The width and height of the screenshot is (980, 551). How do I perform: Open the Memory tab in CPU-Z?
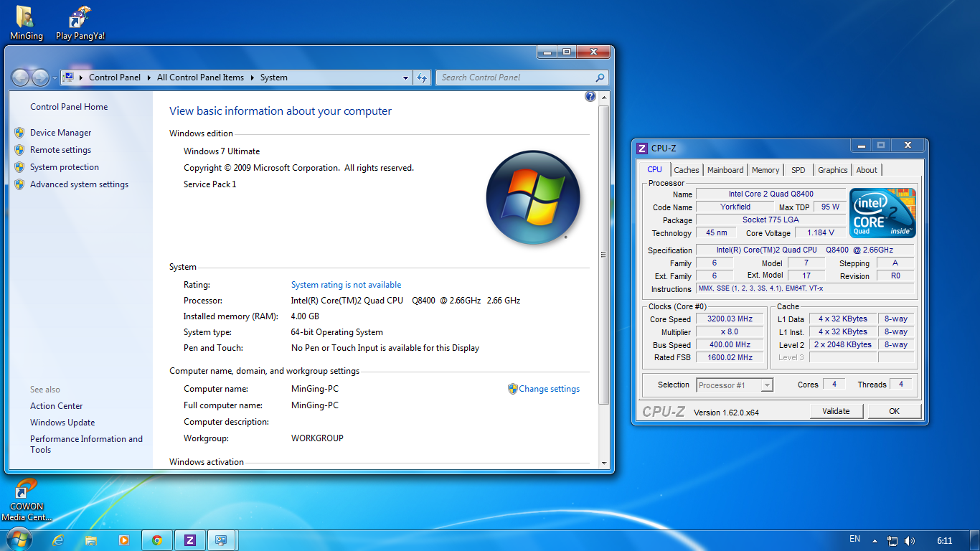click(x=765, y=170)
